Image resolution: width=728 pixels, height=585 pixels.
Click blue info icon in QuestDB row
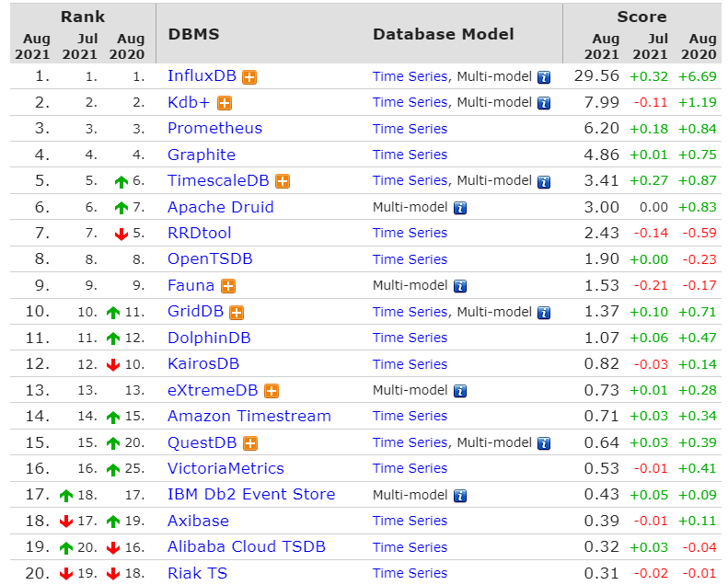544,444
